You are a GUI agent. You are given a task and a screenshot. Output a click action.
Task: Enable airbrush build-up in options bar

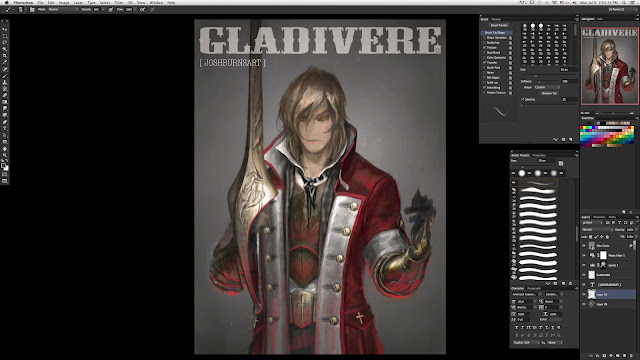point(142,9)
